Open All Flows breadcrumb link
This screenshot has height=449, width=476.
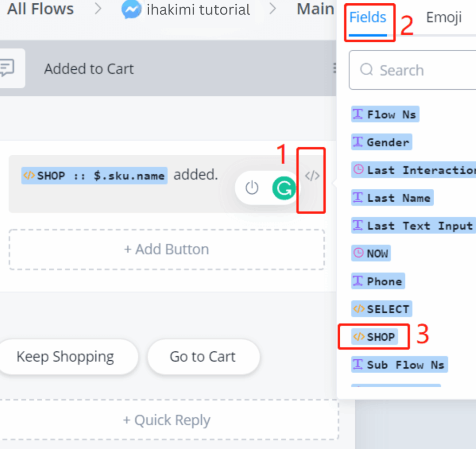pos(40,9)
